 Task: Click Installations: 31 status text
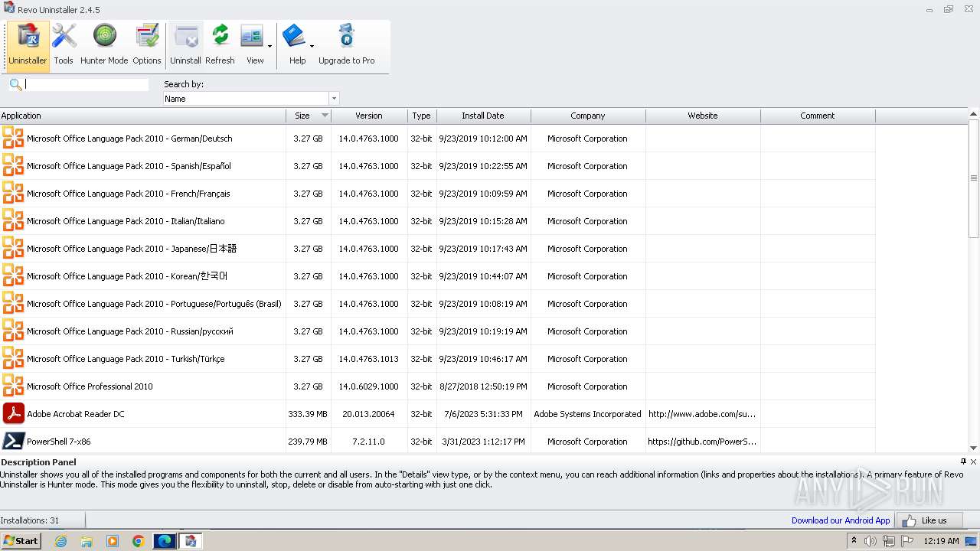click(x=30, y=520)
